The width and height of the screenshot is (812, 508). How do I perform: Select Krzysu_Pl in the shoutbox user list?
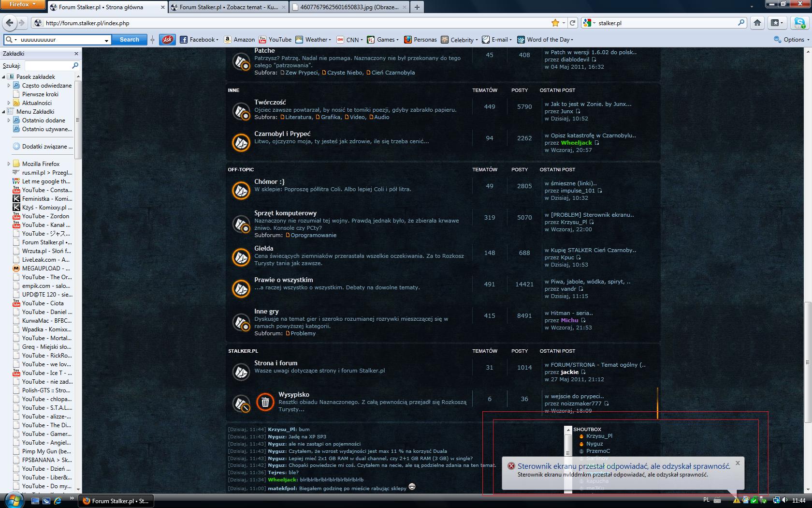click(599, 436)
